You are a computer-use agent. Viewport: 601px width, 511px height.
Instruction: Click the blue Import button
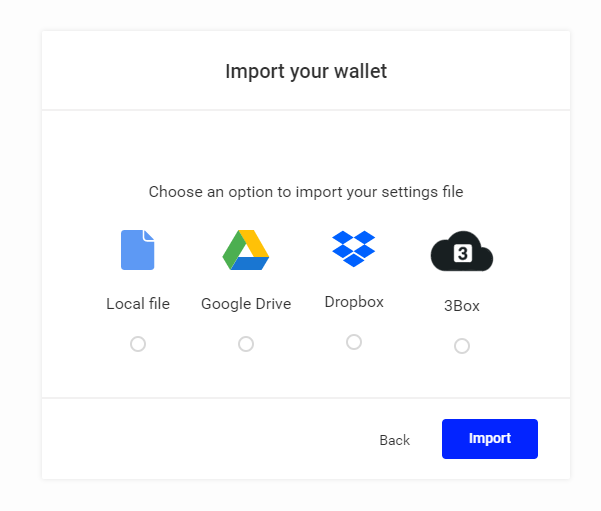490,439
